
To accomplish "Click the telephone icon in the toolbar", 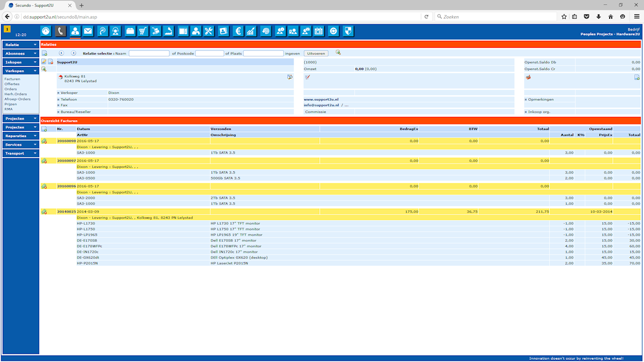I will (x=61, y=31).
